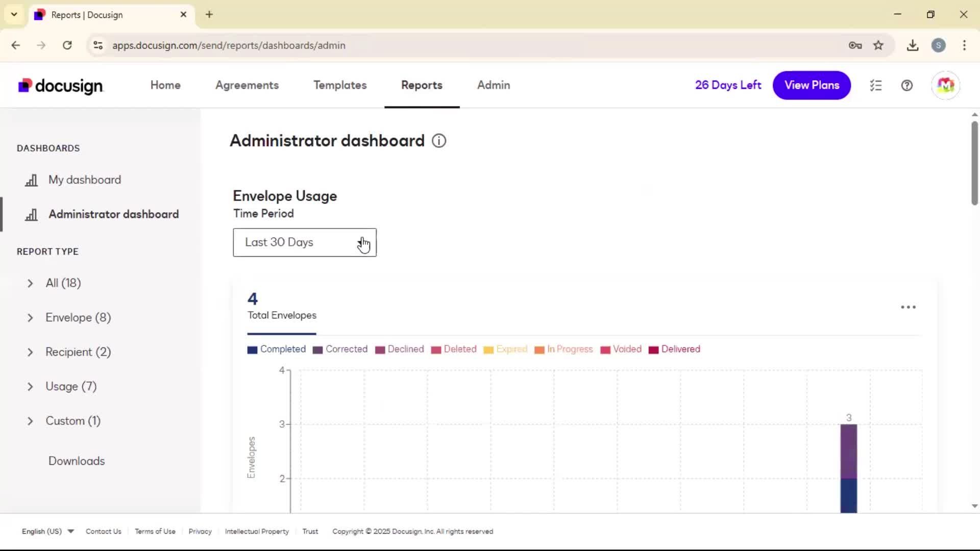
Task: Expand the Recipient (2) report type
Action: 30,352
